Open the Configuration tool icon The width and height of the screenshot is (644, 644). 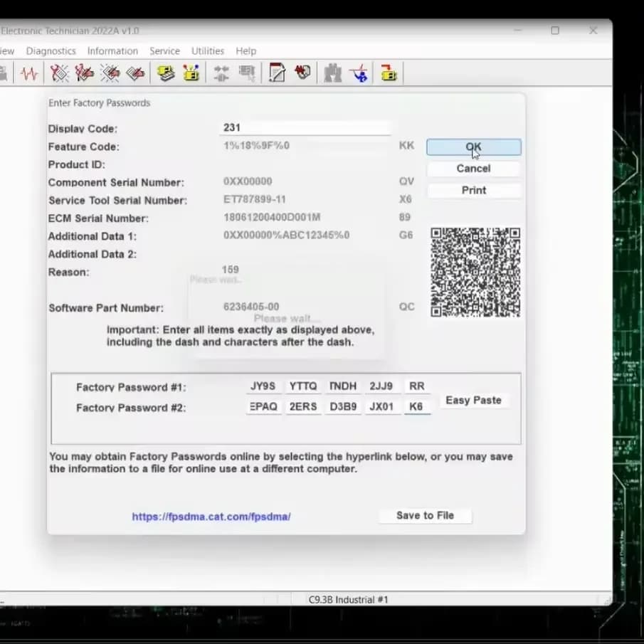pos(191,73)
